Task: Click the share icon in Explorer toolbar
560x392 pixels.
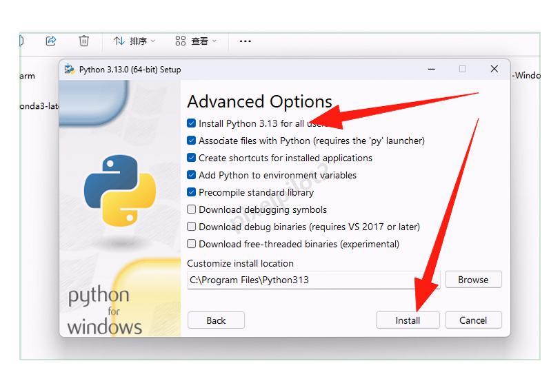Action: 51,41
